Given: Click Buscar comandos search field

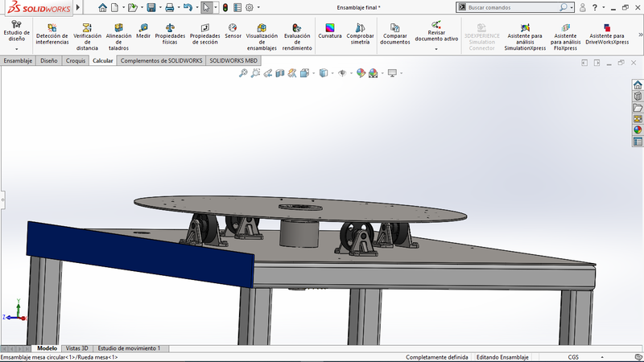Looking at the screenshot, I should pyautogui.click(x=514, y=7).
